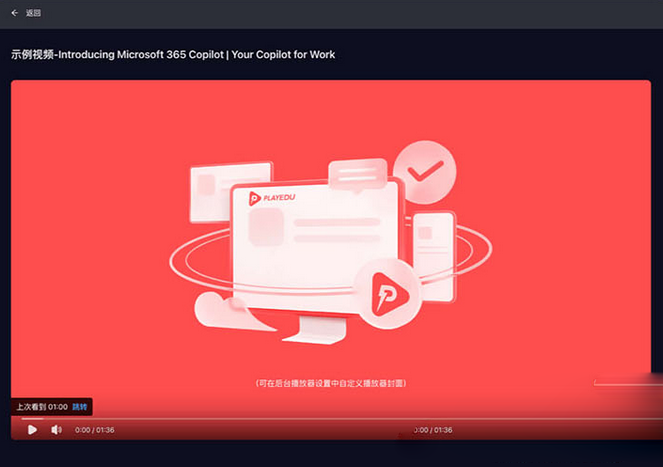
Task: Click the left 0:00 / 01:36 time display
Action: point(95,429)
